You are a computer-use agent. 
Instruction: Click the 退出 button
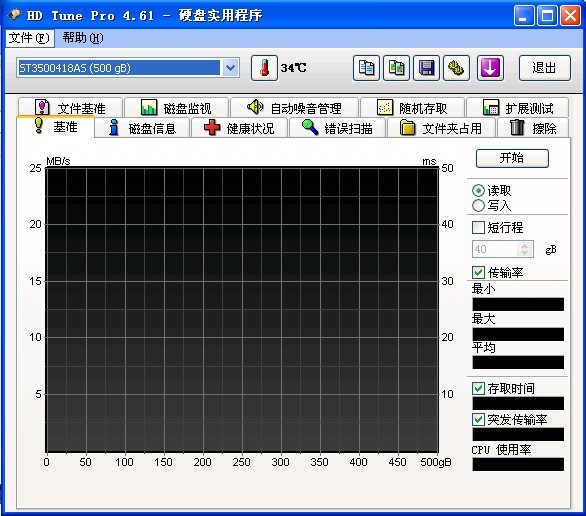(545, 68)
